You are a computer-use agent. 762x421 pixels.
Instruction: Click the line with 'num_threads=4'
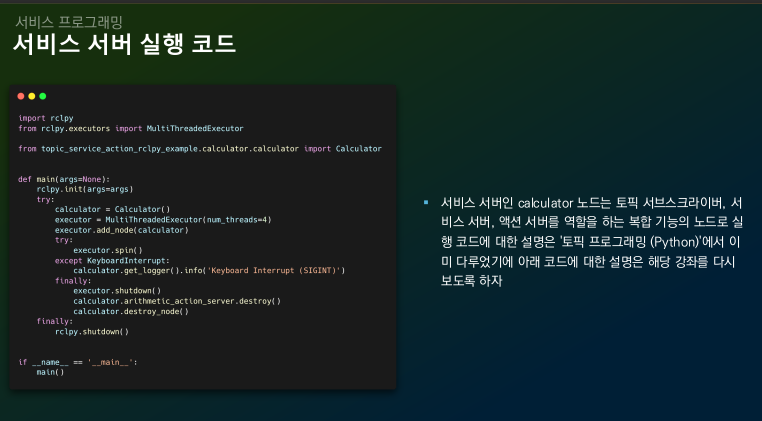pos(163,220)
